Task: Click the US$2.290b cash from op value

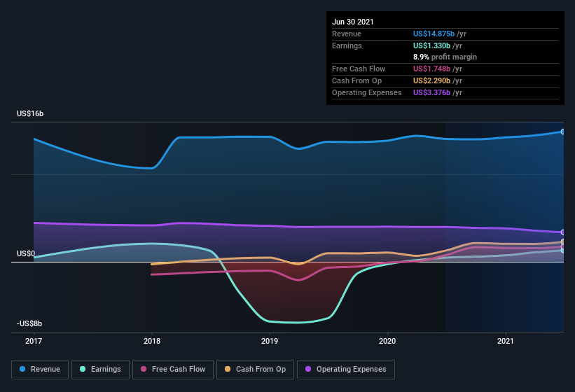Action: 431,80
